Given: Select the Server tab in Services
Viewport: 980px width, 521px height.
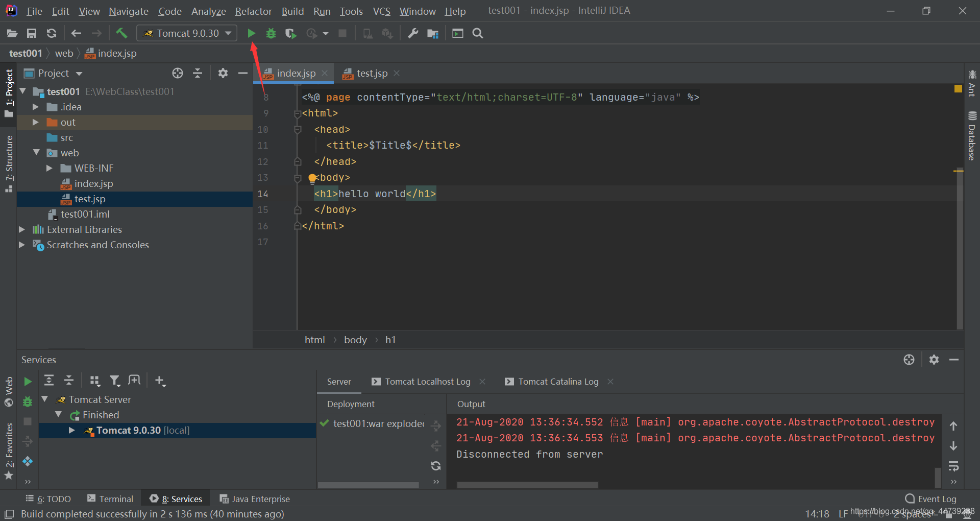Looking at the screenshot, I should pos(339,382).
